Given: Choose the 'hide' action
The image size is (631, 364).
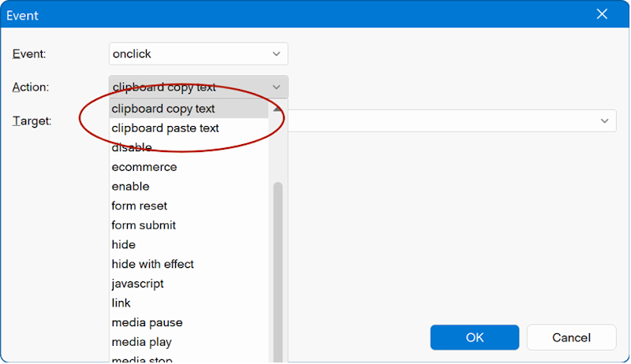Looking at the screenshot, I should pos(124,245).
